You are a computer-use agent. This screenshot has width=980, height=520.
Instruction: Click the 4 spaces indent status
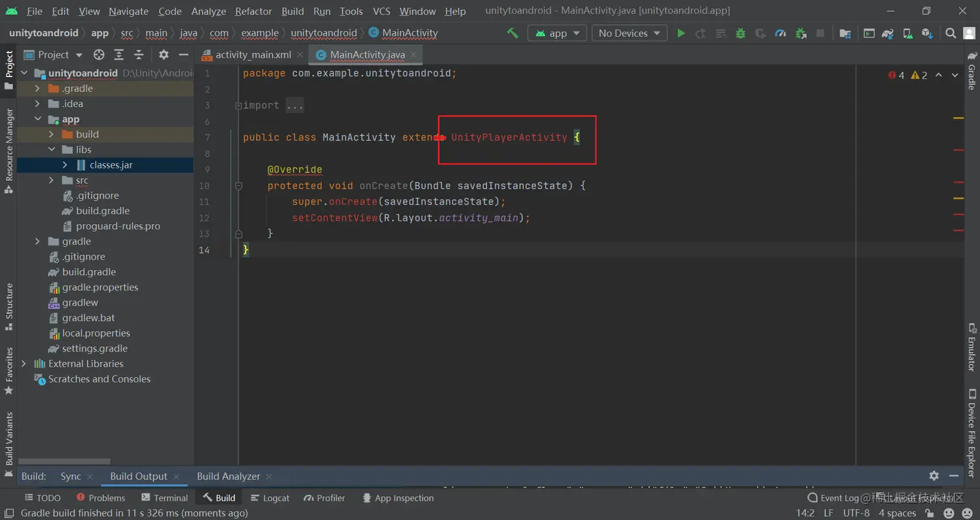point(897,513)
